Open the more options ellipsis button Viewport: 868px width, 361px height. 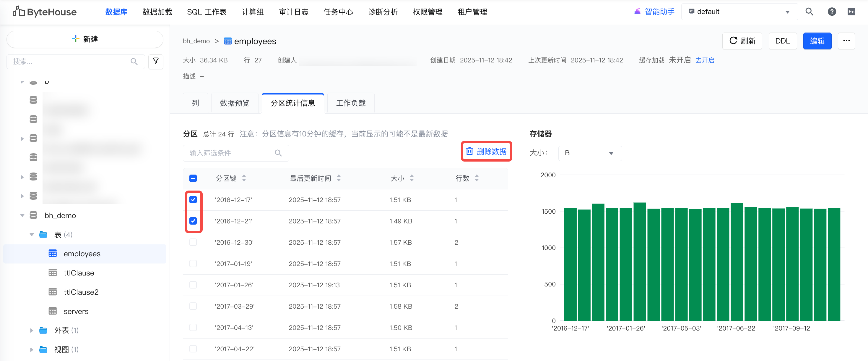tap(846, 41)
